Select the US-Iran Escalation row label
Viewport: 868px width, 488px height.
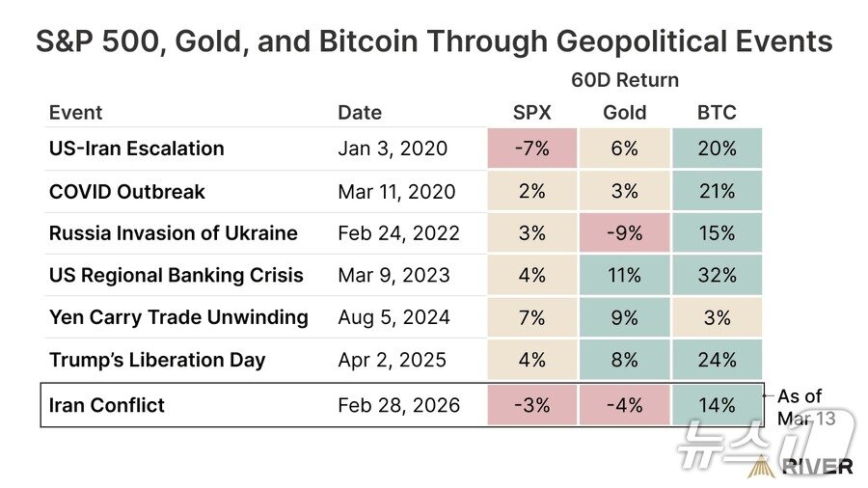click(136, 149)
